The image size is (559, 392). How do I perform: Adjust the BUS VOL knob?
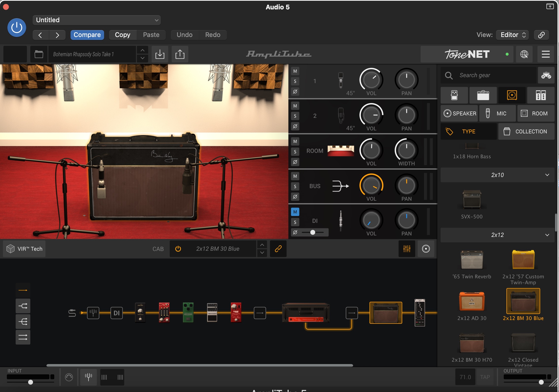(371, 185)
